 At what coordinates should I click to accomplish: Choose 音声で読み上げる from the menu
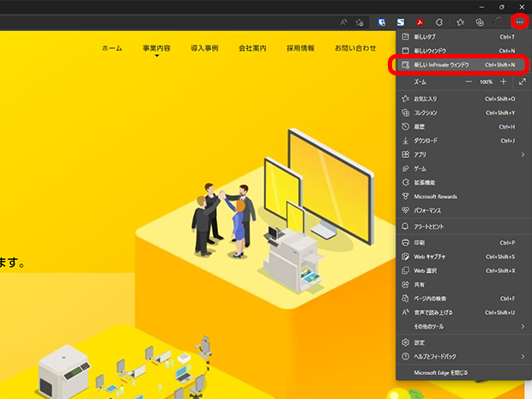(x=464, y=312)
